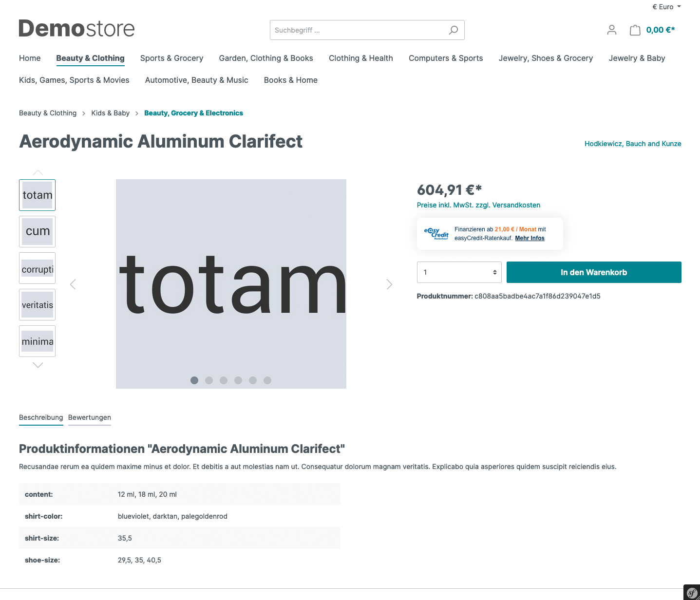Open the Mehr Infos link
The height and width of the screenshot is (600, 700).
coord(530,238)
